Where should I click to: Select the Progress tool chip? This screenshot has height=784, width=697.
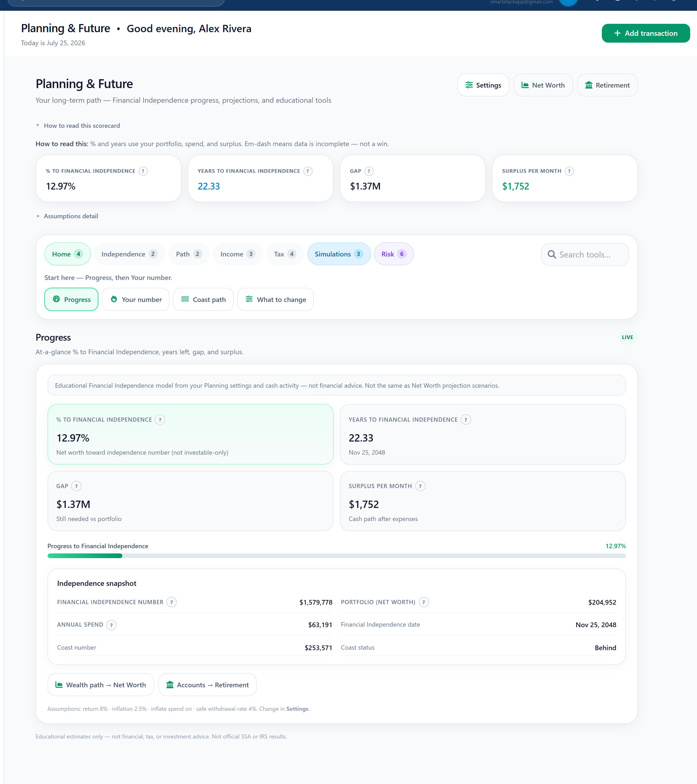click(x=71, y=300)
